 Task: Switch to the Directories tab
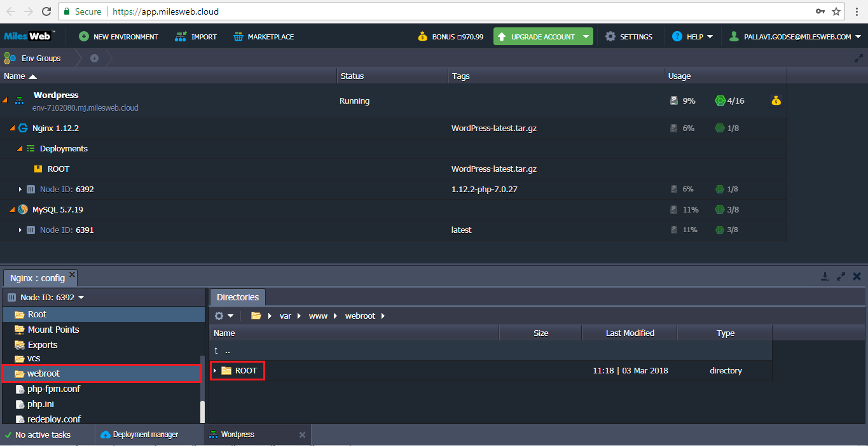coord(238,297)
